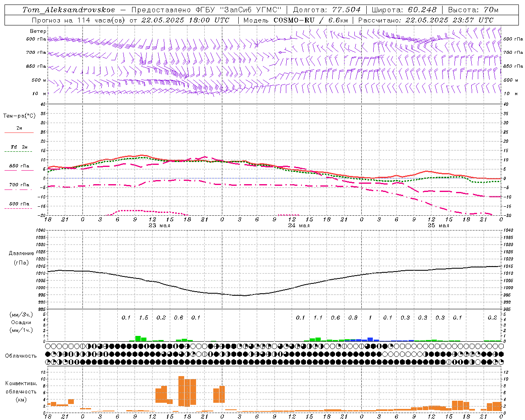This screenshot has height=420, width=525.
Task: Click the tallest orange convective cloud bar
Action: pyautogui.click(x=181, y=391)
